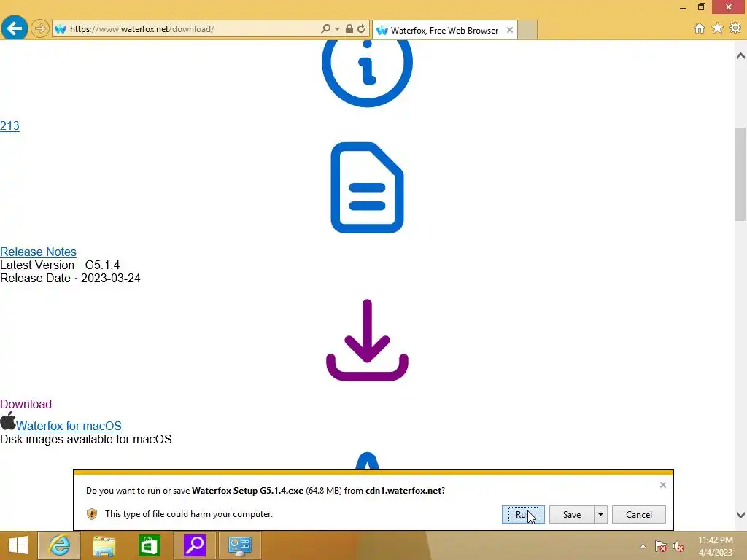Screen dimensions: 747x560
Task: Click the search magnifier in address bar
Action: click(326, 28)
